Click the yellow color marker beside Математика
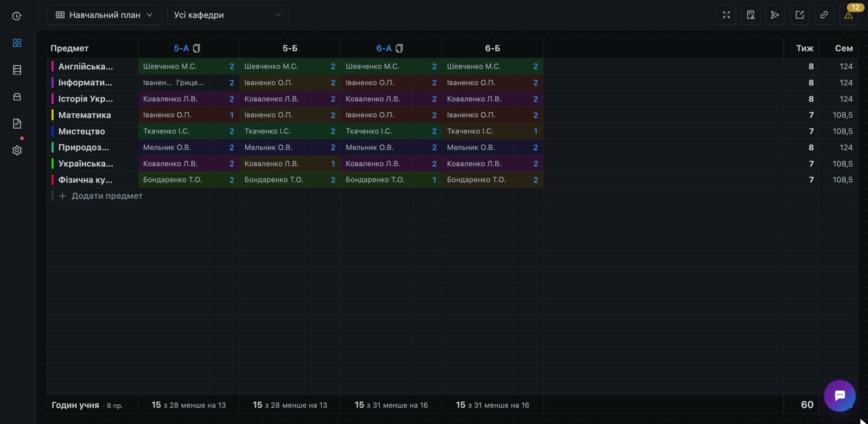Image resolution: width=868 pixels, height=424 pixels. (x=53, y=115)
